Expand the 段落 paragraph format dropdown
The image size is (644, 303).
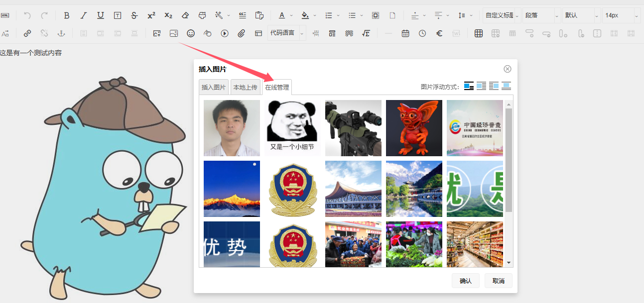tap(541, 15)
